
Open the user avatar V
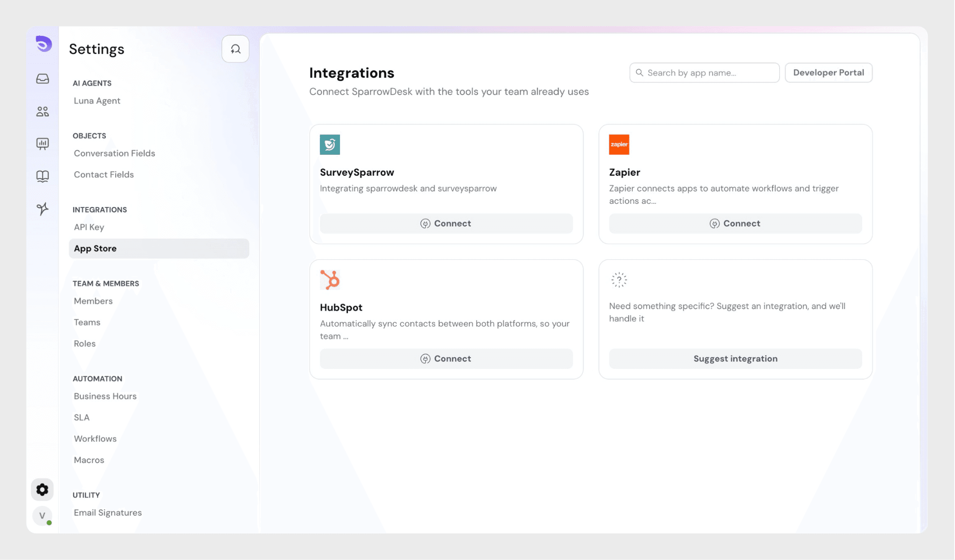[42, 516]
